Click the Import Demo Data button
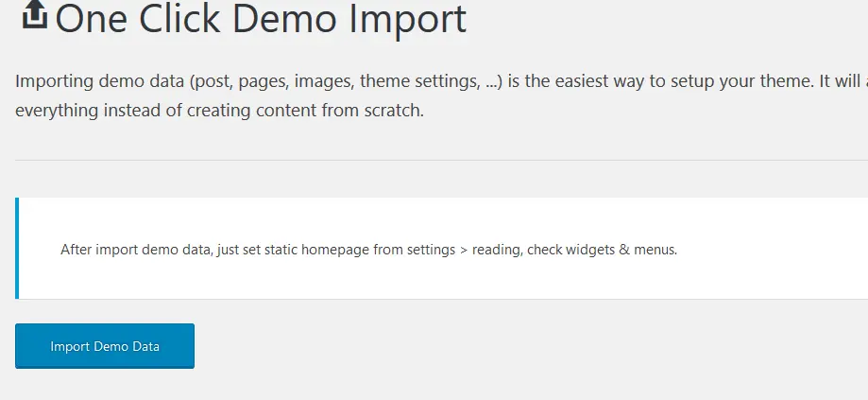 (x=105, y=346)
